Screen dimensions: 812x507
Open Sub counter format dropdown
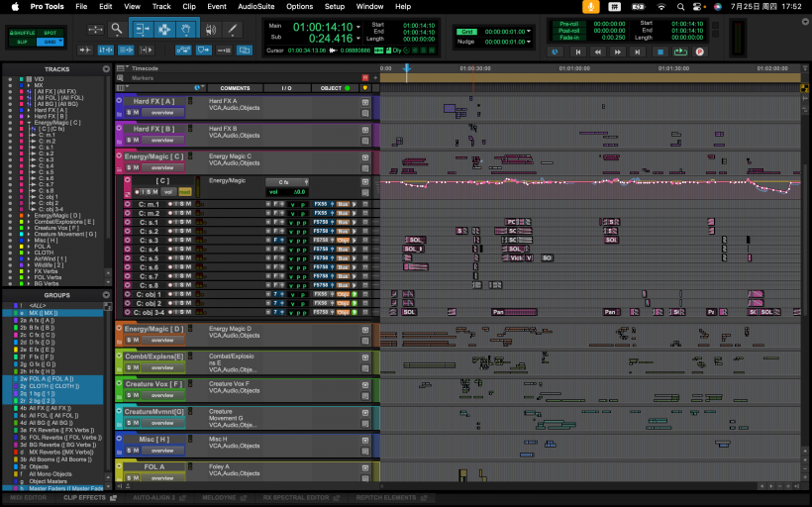pyautogui.click(x=357, y=39)
